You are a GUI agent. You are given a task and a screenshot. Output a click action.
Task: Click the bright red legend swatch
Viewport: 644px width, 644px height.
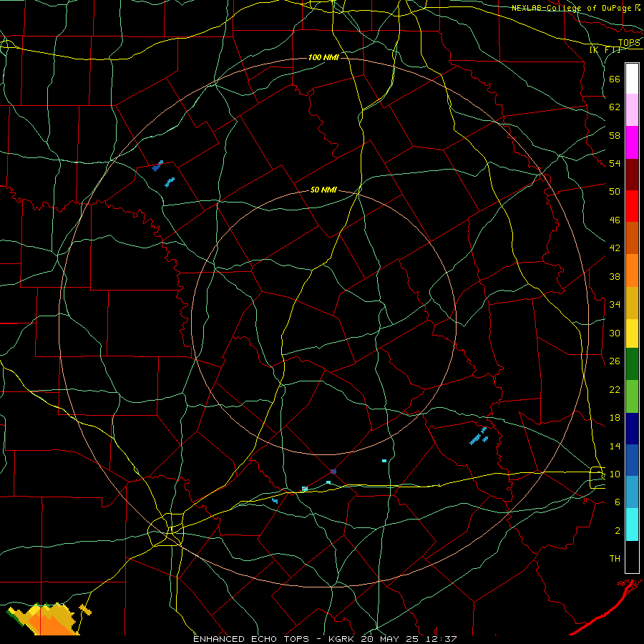632,206
